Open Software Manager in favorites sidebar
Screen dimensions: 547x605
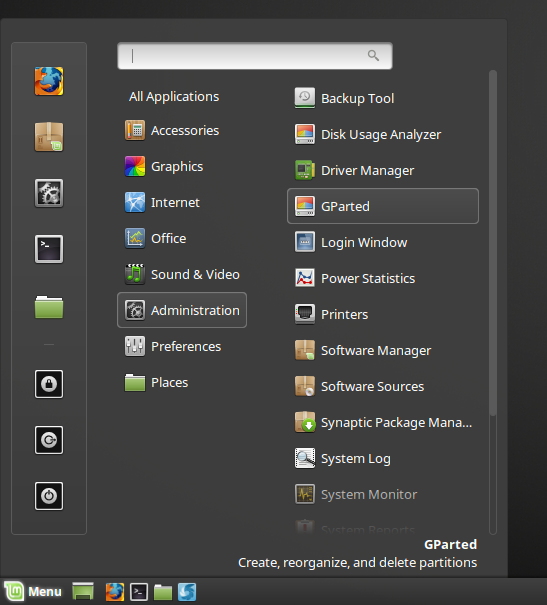(x=49, y=137)
